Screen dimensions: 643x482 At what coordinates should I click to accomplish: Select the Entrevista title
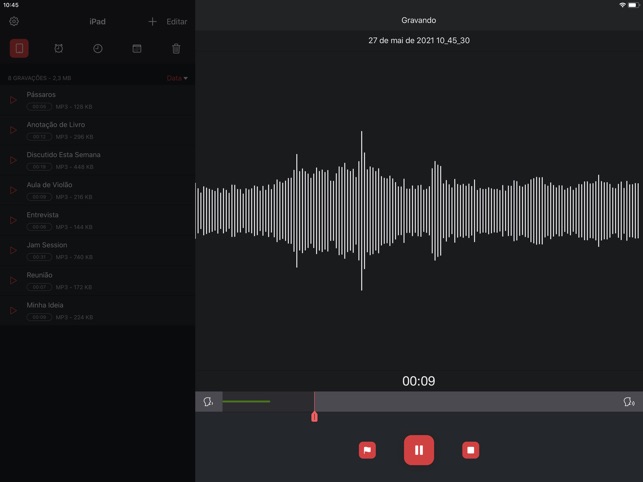pos(43,215)
